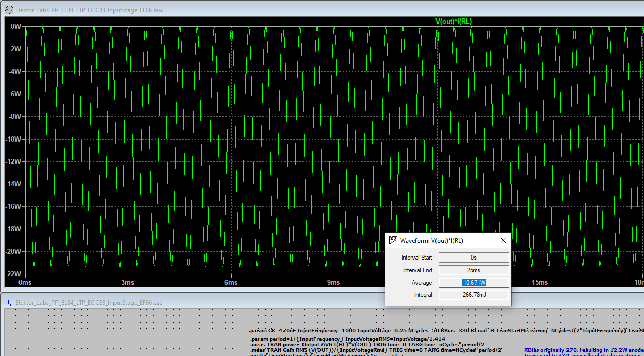This screenshot has width=644, height=356.
Task: Click the Interval End field showing 25ms
Action: pos(473,270)
